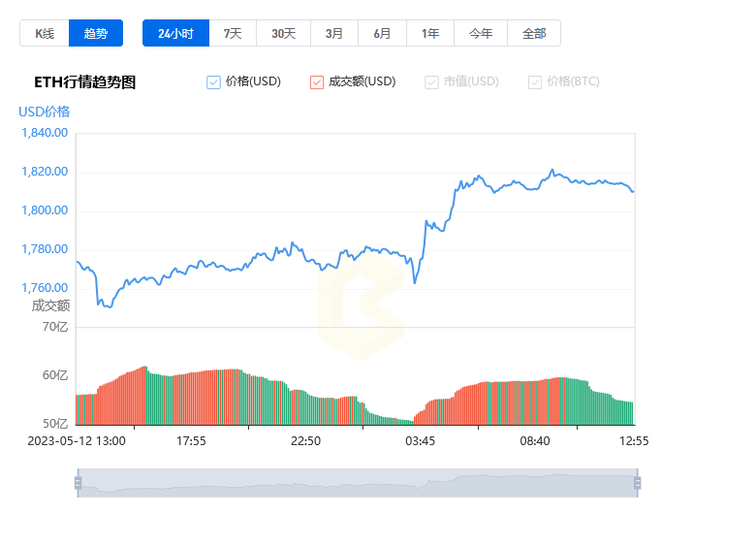Enable the 价格(BTC) series checkbox

[x=535, y=82]
